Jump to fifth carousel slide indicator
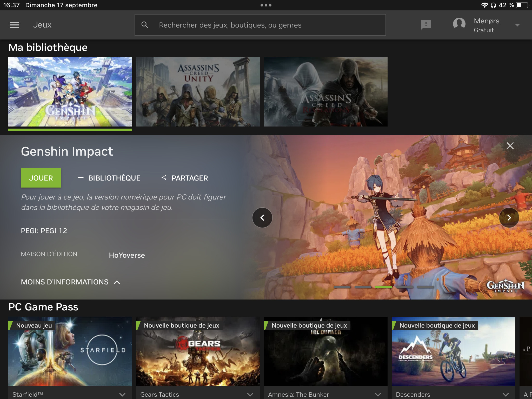Image resolution: width=532 pixels, height=399 pixels. (425, 287)
